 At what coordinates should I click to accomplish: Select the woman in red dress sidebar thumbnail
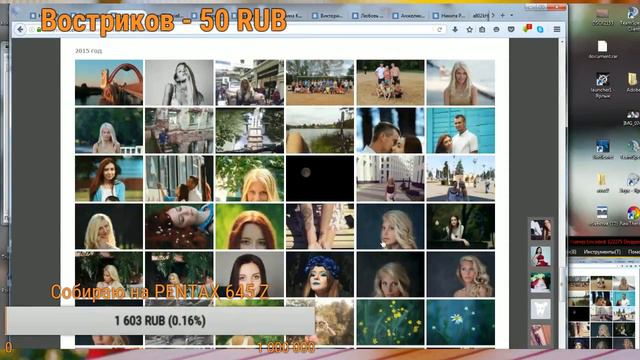(x=540, y=256)
